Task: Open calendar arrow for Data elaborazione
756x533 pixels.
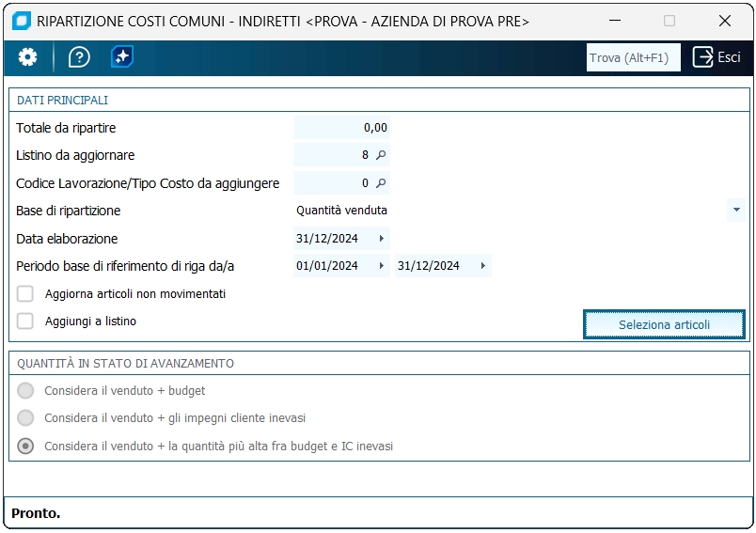Action: click(x=382, y=239)
